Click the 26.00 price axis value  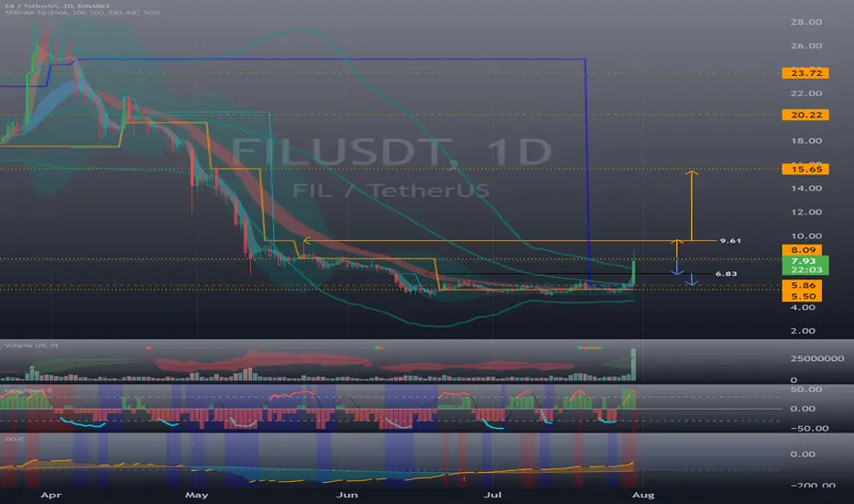click(806, 46)
